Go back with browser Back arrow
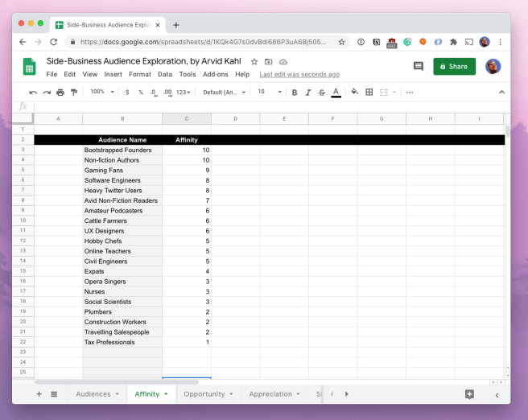The width and height of the screenshot is (528, 420). pos(23,42)
